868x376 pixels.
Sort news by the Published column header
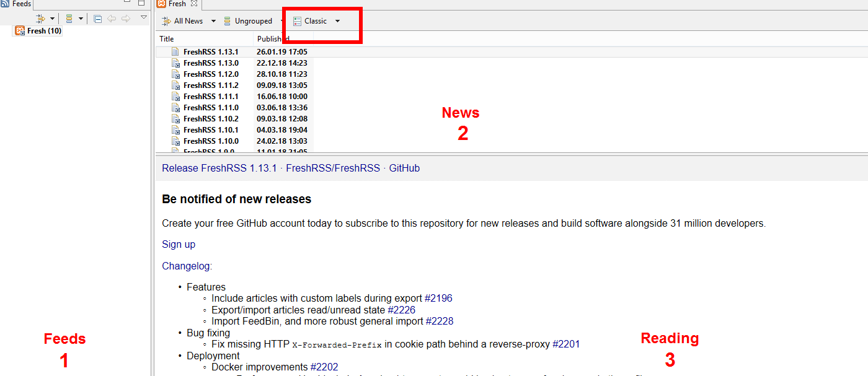[x=283, y=39]
